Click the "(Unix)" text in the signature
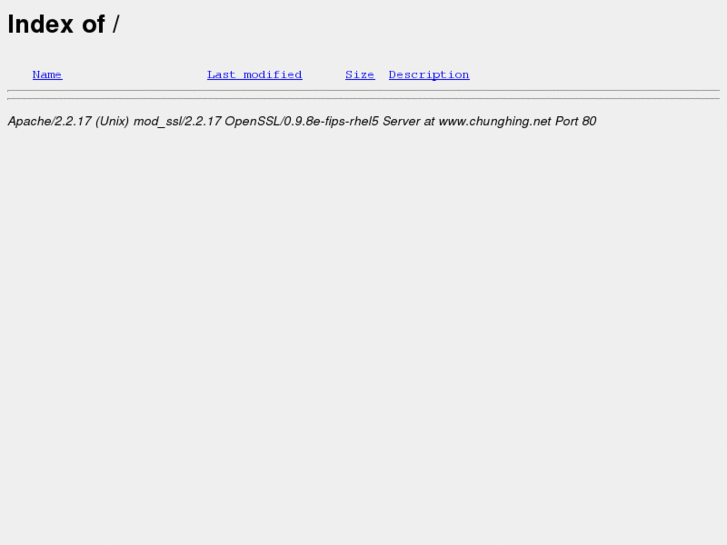Screen dimensions: 727x545 (112, 122)
